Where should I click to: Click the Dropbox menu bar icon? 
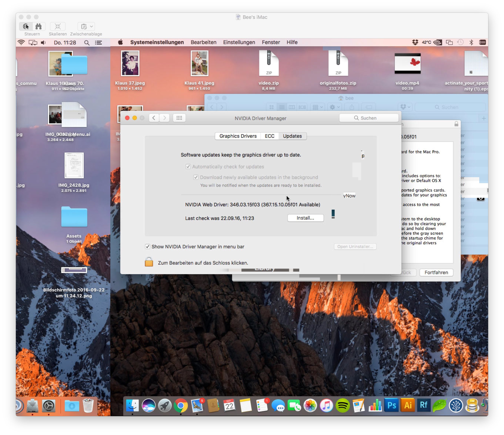(x=415, y=42)
